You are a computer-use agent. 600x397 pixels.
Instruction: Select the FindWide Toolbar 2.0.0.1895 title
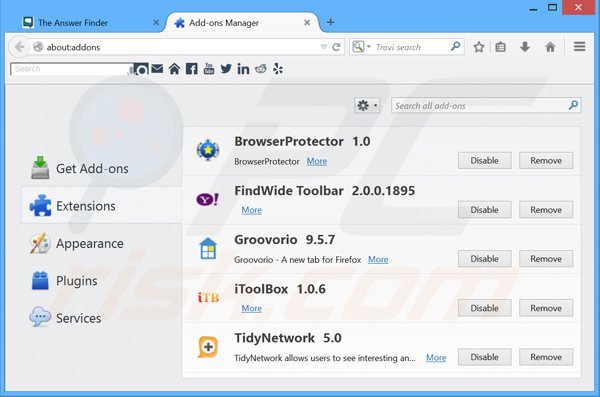click(x=324, y=191)
